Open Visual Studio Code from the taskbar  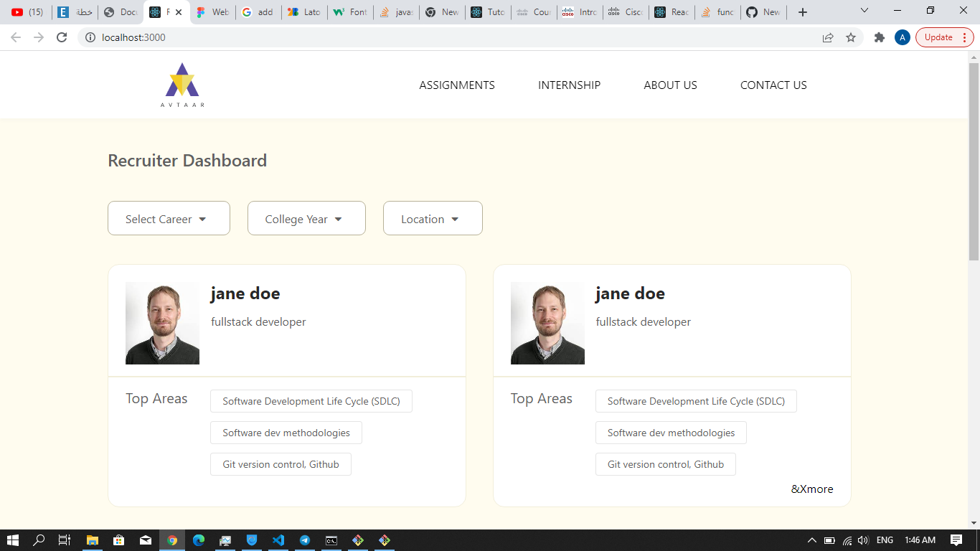pyautogui.click(x=278, y=540)
